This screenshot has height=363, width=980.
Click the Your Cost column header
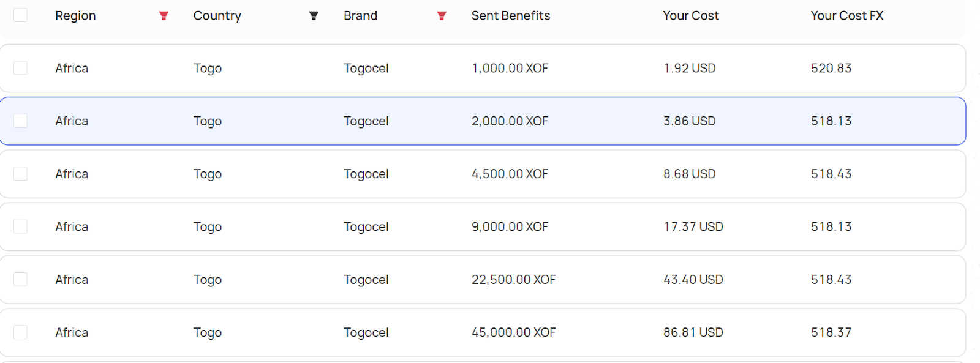click(x=691, y=16)
